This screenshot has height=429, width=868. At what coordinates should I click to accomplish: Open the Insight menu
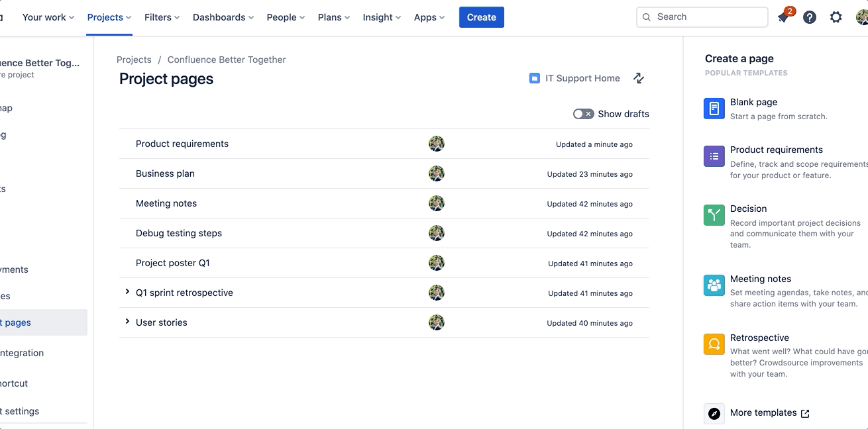tap(382, 17)
